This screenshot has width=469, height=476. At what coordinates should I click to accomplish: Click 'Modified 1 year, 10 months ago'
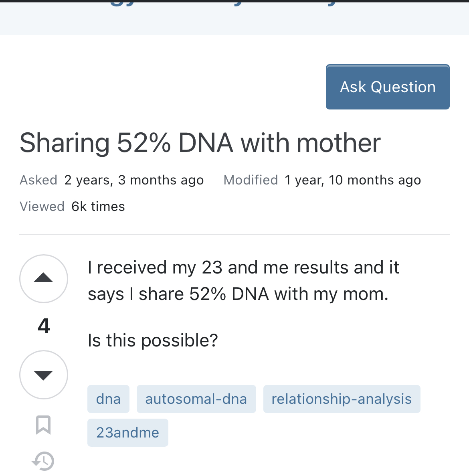[322, 180]
